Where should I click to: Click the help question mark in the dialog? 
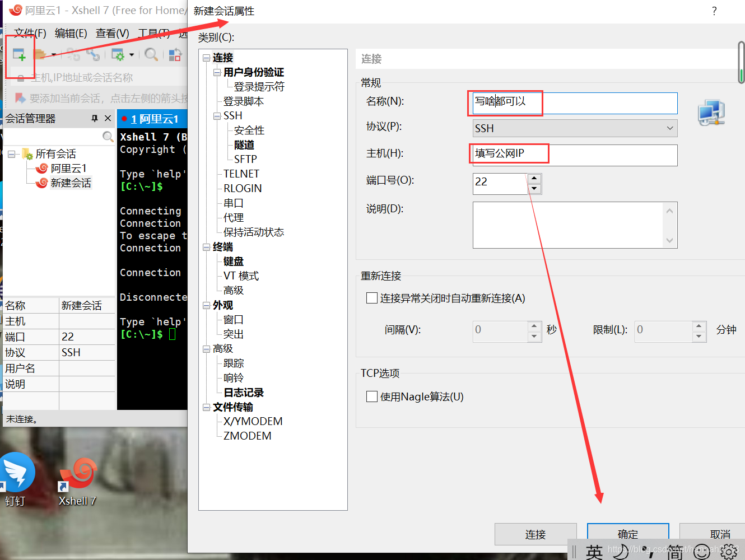pos(714,11)
